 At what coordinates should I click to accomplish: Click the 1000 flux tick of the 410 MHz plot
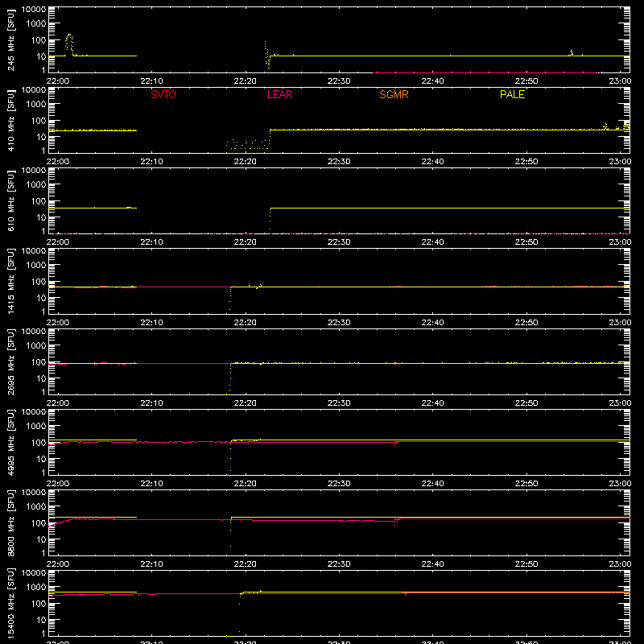36,105
